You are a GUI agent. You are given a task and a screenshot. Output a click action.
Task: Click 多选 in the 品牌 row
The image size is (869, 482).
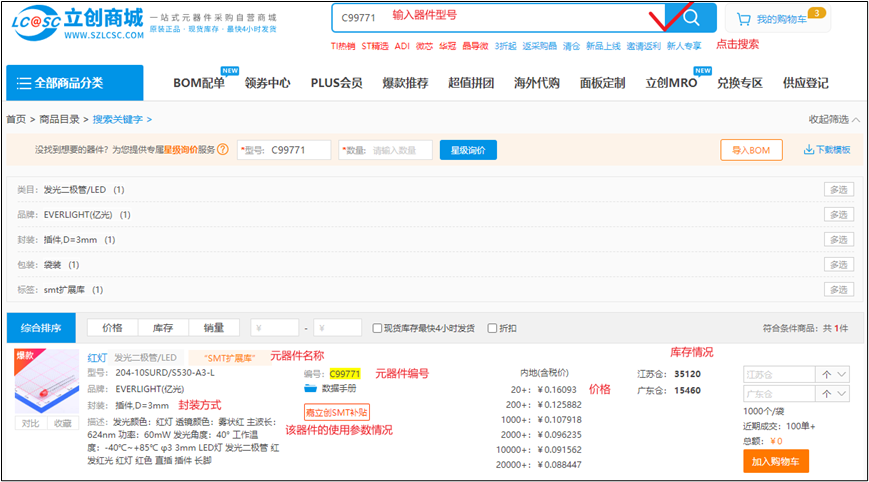[x=839, y=214]
